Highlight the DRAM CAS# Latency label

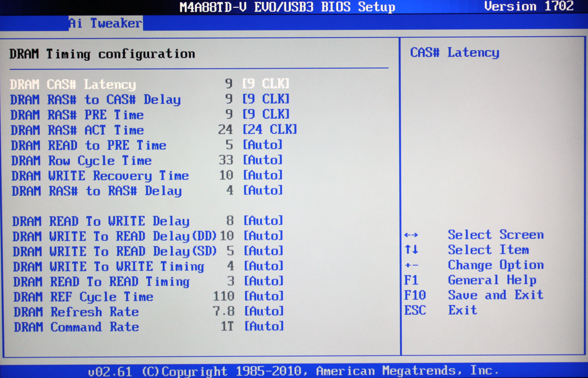73,84
